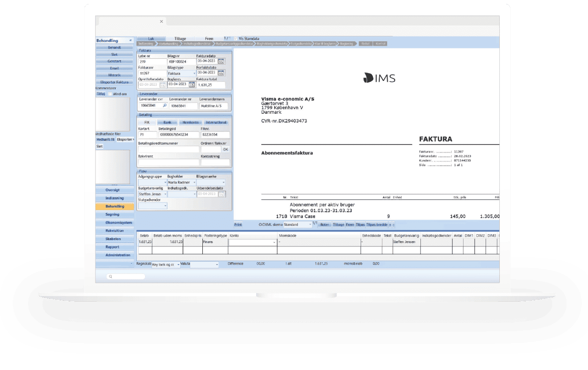The width and height of the screenshot is (588, 370).
Task: Zoom in on the invoice with the plus icon
Action: coord(390,224)
